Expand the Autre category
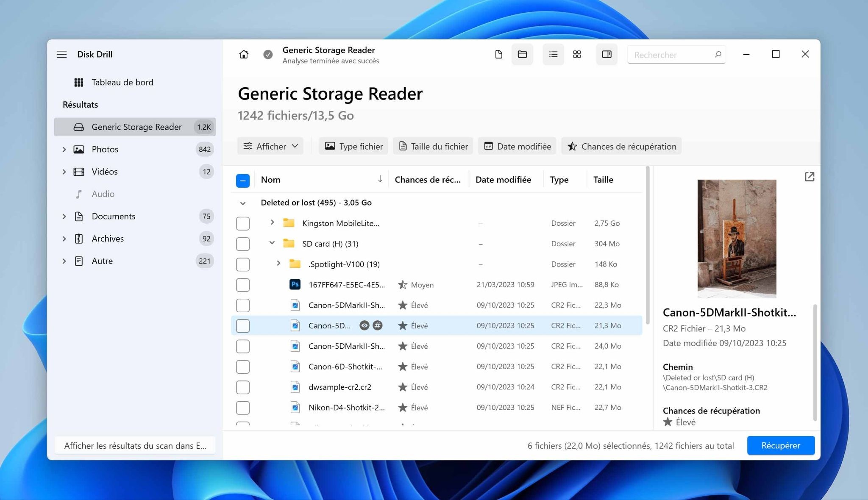Viewport: 868px width, 500px height. [64, 261]
